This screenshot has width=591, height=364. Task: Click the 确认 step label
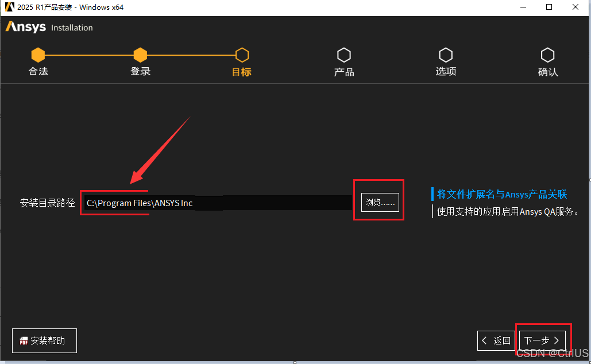coord(548,72)
